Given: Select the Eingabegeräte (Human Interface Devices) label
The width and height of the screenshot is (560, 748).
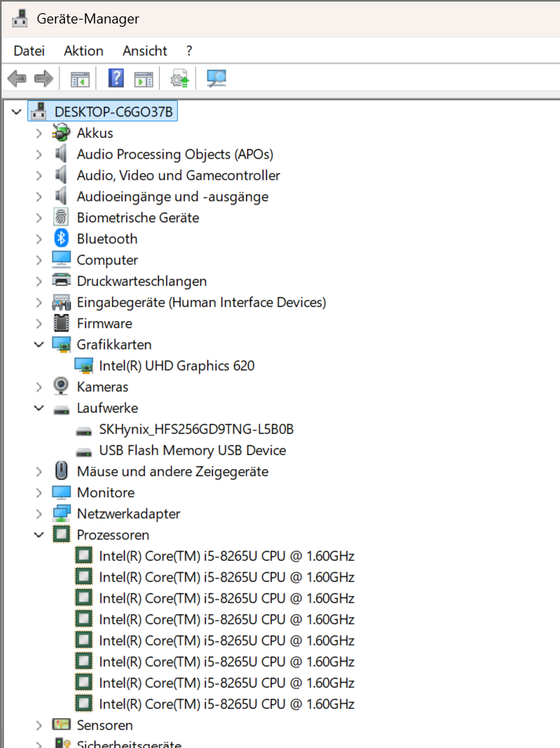Looking at the screenshot, I should coord(201,302).
